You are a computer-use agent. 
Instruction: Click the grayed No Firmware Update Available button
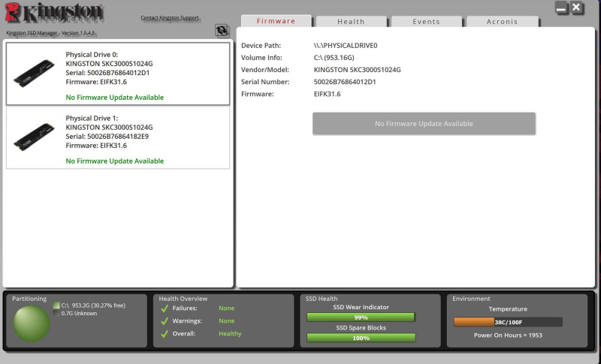point(424,124)
